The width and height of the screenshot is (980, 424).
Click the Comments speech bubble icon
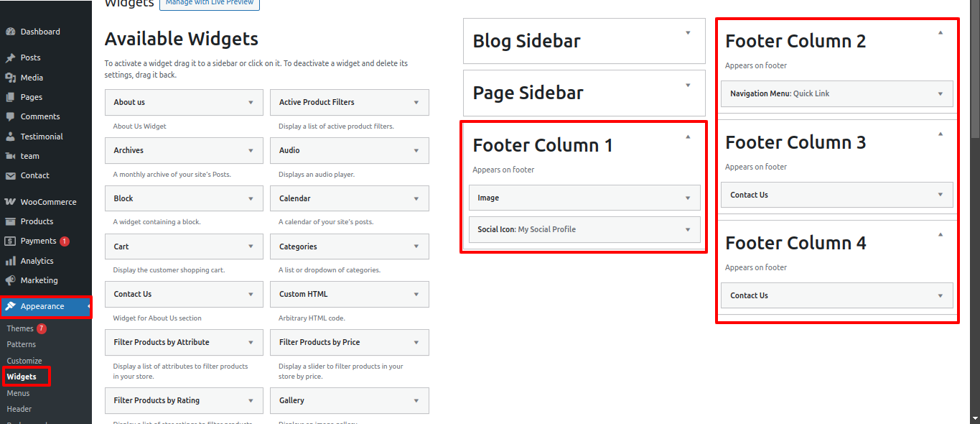[10, 116]
